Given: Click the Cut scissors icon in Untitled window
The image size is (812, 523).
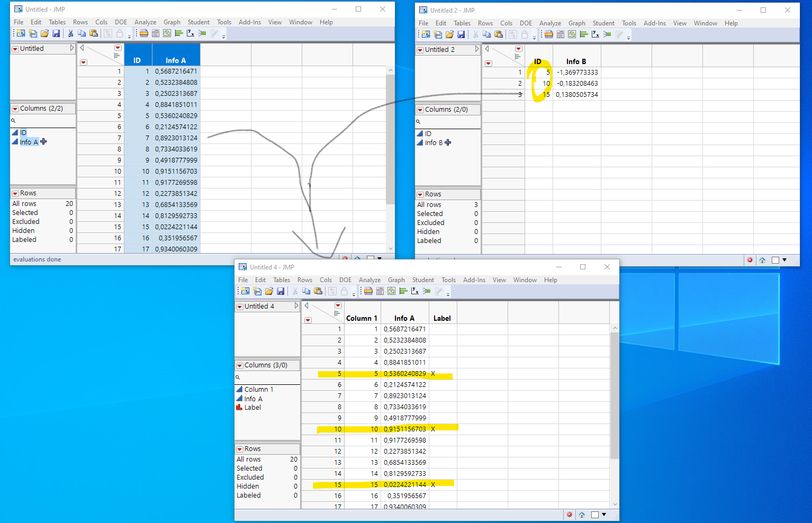Looking at the screenshot, I should (x=70, y=33).
